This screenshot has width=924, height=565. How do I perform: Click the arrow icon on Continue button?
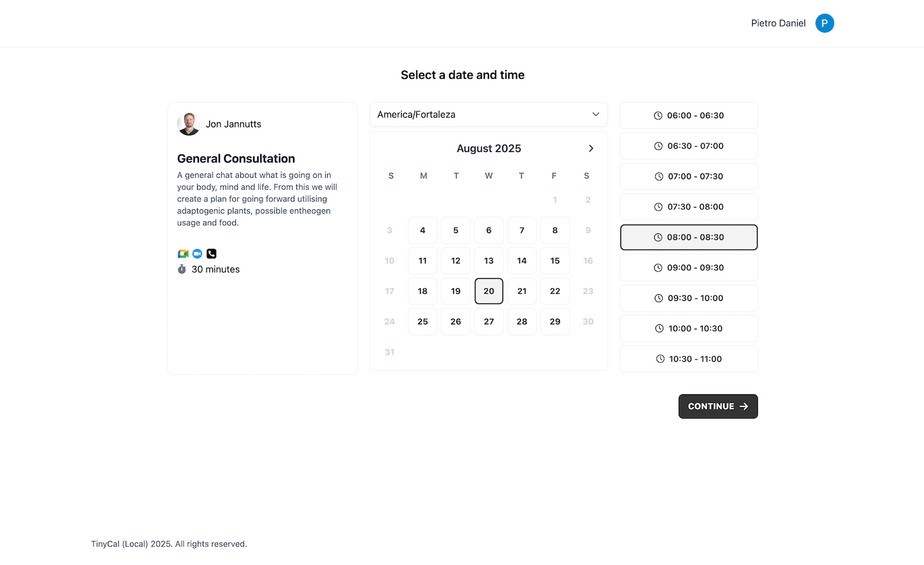744,406
